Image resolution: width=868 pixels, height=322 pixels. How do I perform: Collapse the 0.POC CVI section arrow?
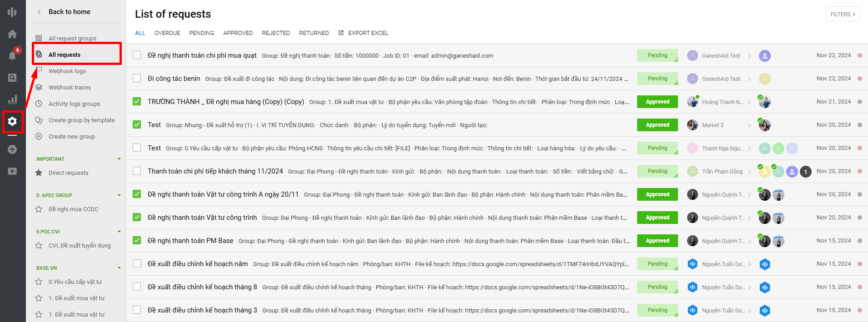119,232
